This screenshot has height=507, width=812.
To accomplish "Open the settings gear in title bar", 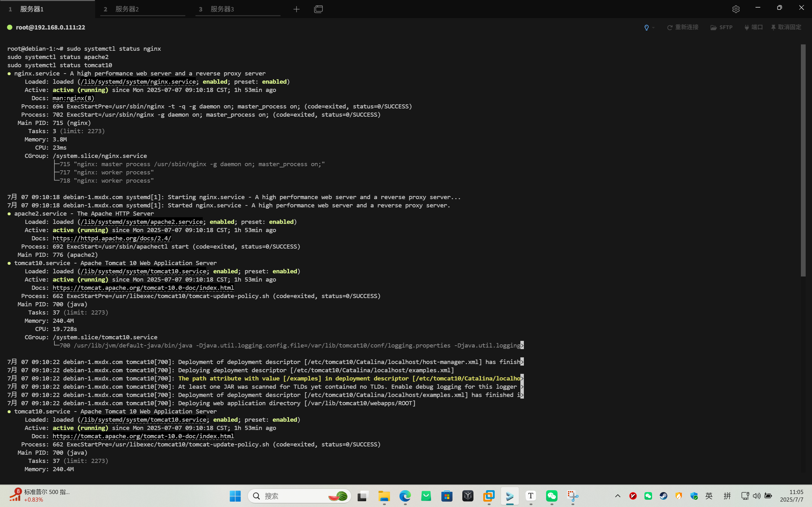I will point(736,9).
